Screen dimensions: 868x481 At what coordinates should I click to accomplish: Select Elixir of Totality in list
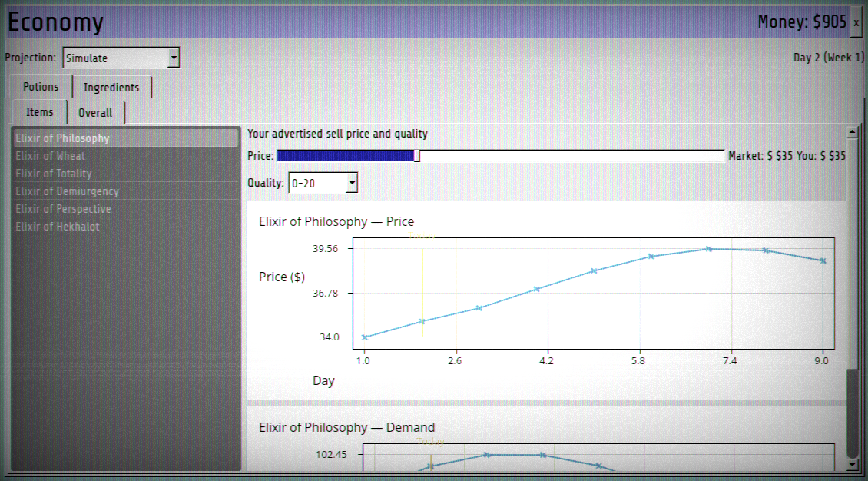point(126,174)
